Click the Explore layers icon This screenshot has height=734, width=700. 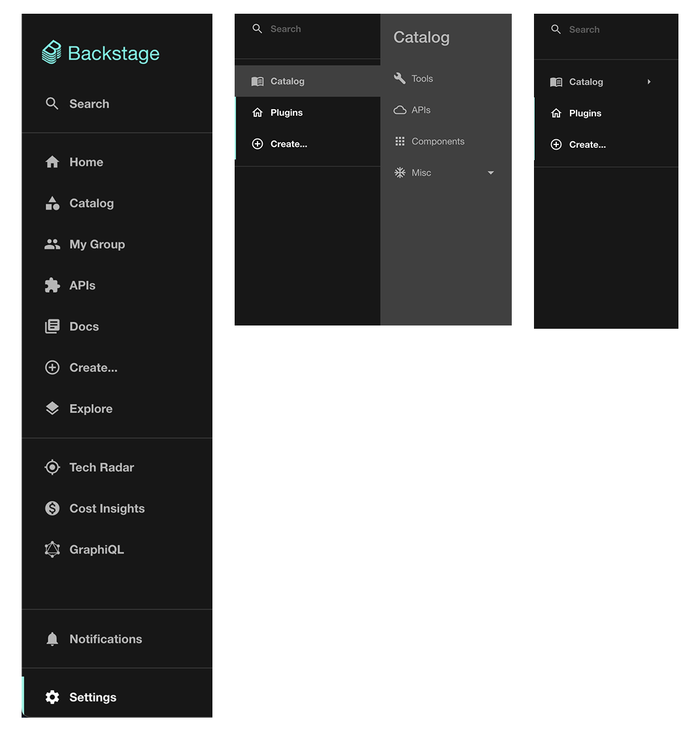click(52, 409)
